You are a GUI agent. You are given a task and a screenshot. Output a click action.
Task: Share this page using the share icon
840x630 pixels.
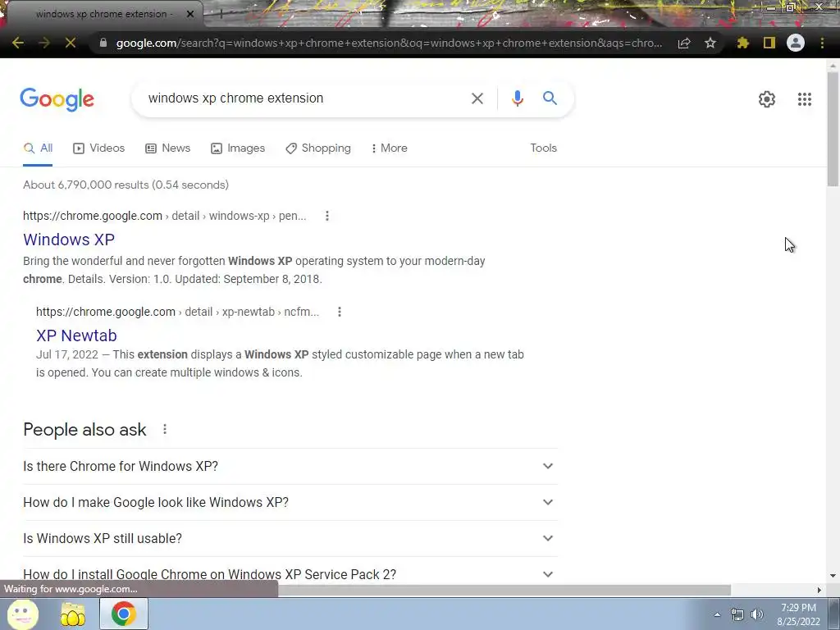pos(684,43)
